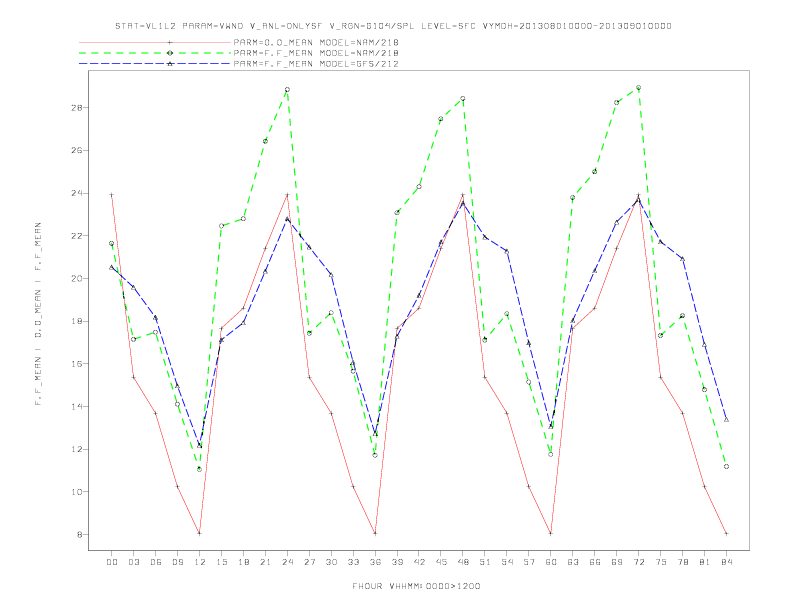This screenshot has height=612, width=792.
Task: Click x-axis tick label 27
Action: [x=309, y=562]
